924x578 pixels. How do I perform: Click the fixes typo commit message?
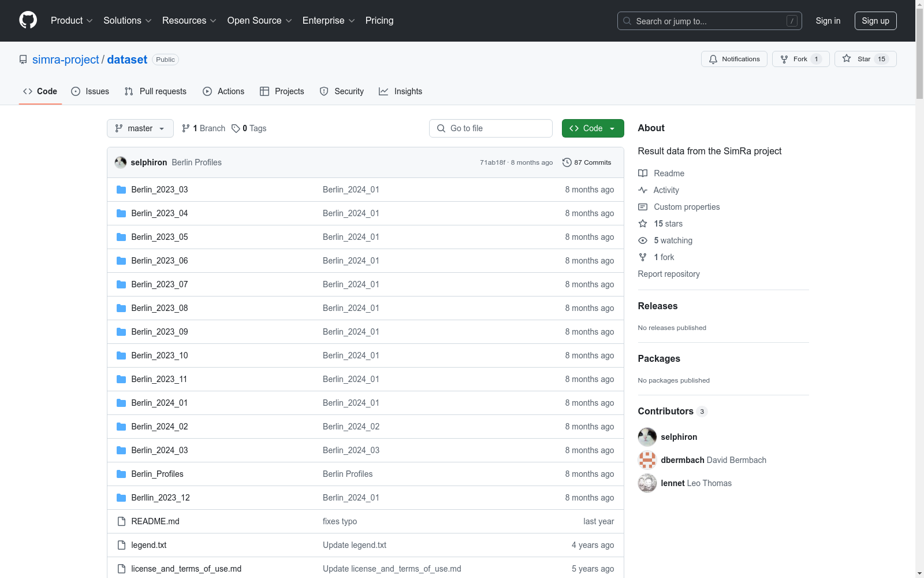tap(340, 521)
